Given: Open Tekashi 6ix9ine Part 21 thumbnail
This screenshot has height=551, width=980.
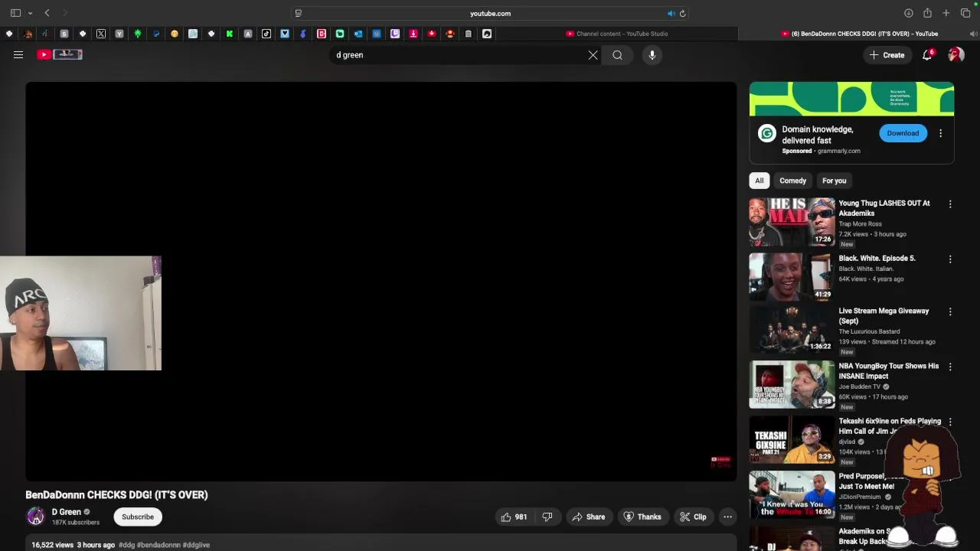Looking at the screenshot, I should pyautogui.click(x=792, y=439).
